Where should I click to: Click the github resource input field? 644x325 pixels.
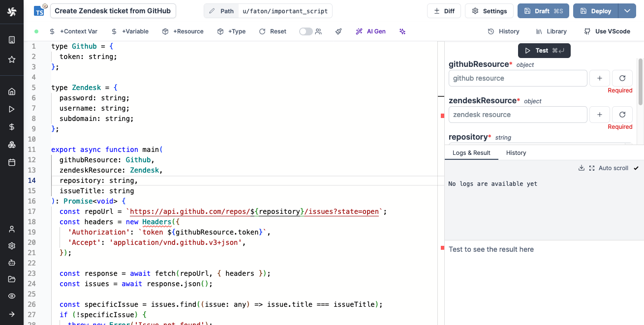(x=518, y=78)
